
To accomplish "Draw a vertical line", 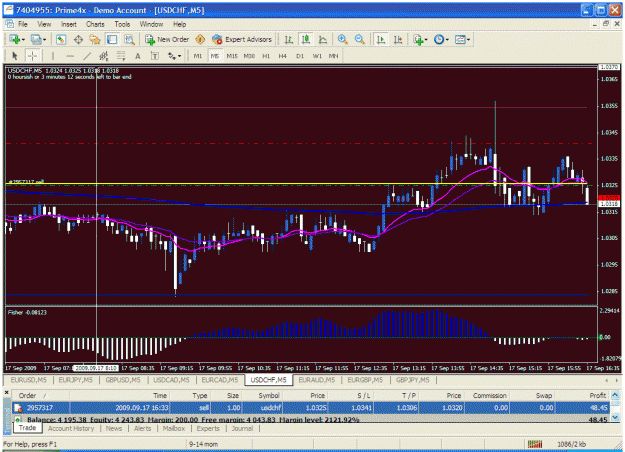I will pos(53,56).
